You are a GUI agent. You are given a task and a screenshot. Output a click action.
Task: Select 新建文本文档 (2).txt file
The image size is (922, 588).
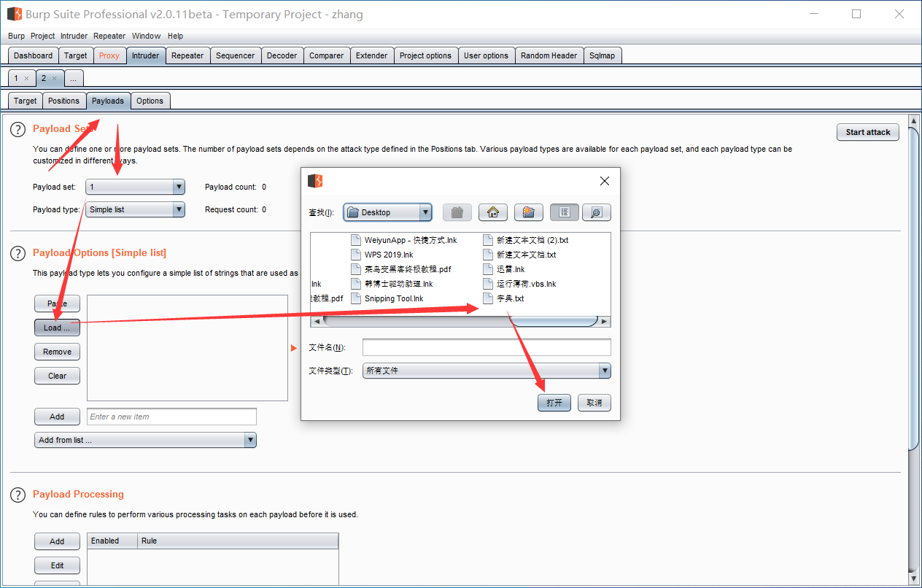pos(526,240)
